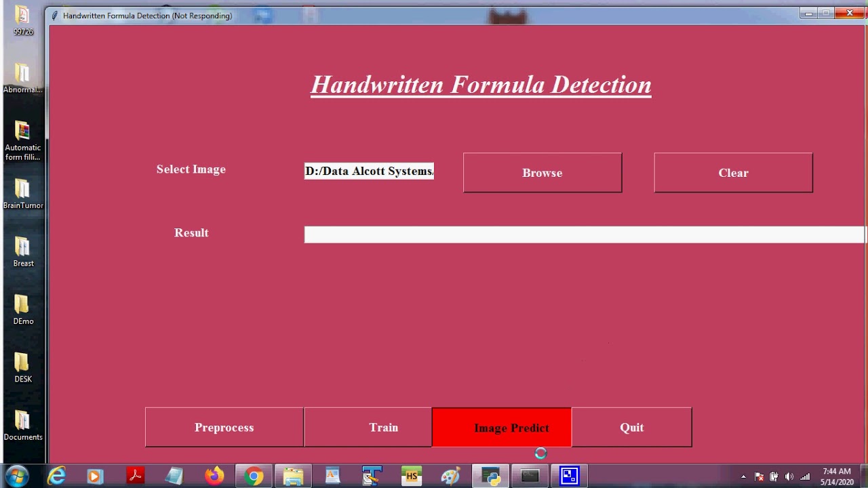
Task: Open the blue T application icon in the taskbar
Action: pos(372,476)
